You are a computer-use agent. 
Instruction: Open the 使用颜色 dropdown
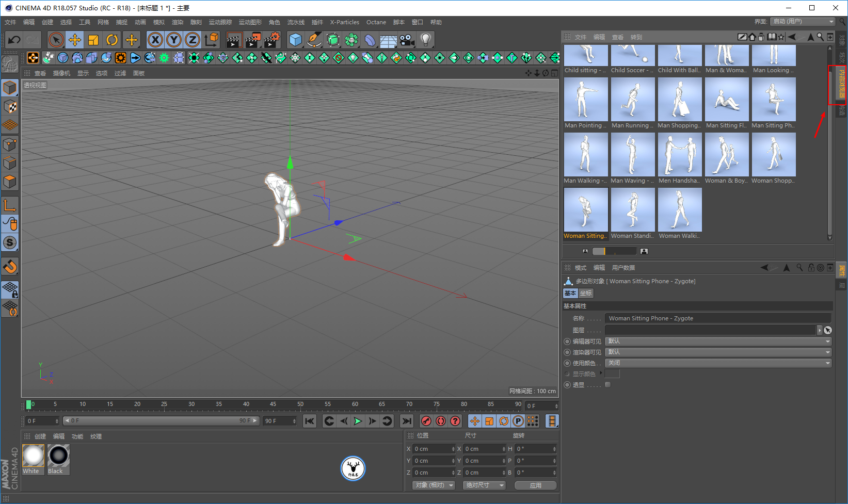[x=718, y=363]
